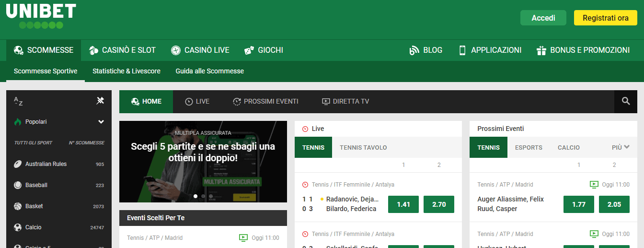Click TV stream icon in Eventi Scelti Per Te
Image resolution: width=644 pixels, height=248 pixels.
tap(243, 238)
